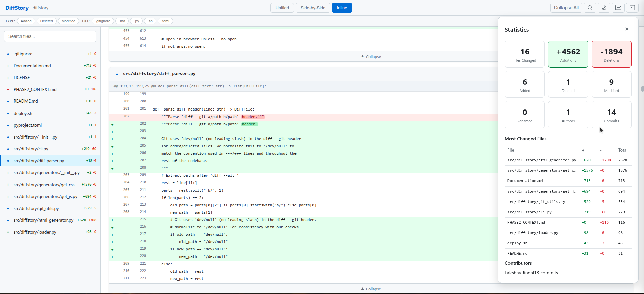Toggle the Deleted type filter
Image resolution: width=644 pixels, height=294 pixels.
(47, 21)
